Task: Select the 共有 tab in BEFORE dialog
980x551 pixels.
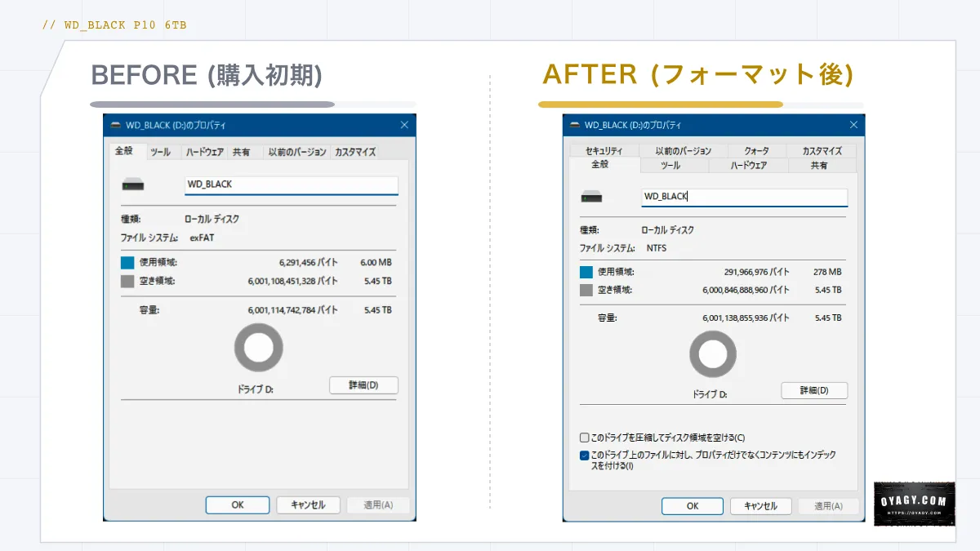Action: pyautogui.click(x=241, y=152)
